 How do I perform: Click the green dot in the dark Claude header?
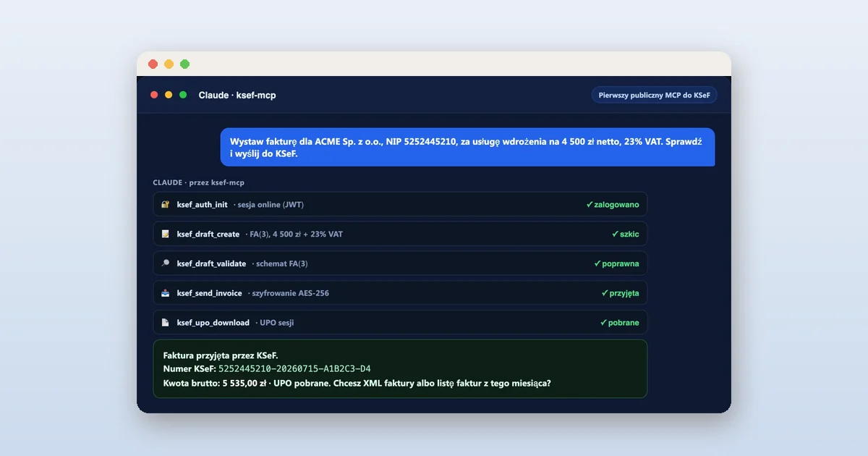183,95
